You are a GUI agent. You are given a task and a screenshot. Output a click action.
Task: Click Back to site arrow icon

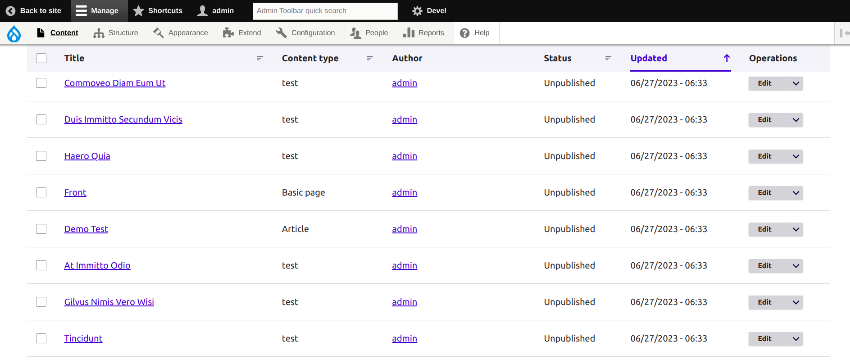click(x=10, y=11)
